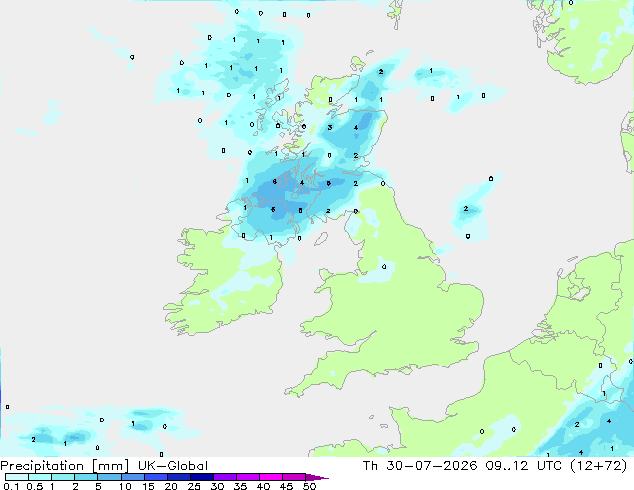
Task: Click the '0' value over northern England
Action: point(384,266)
